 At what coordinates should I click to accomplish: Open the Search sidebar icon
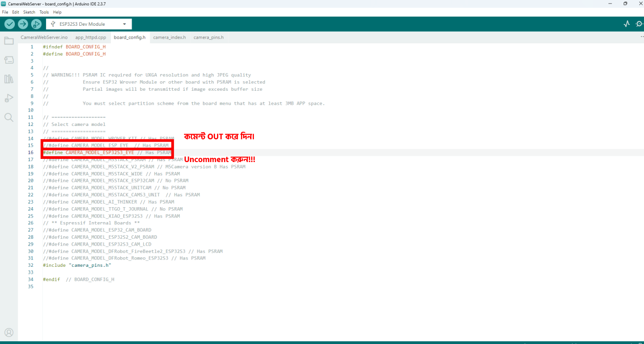(x=9, y=117)
